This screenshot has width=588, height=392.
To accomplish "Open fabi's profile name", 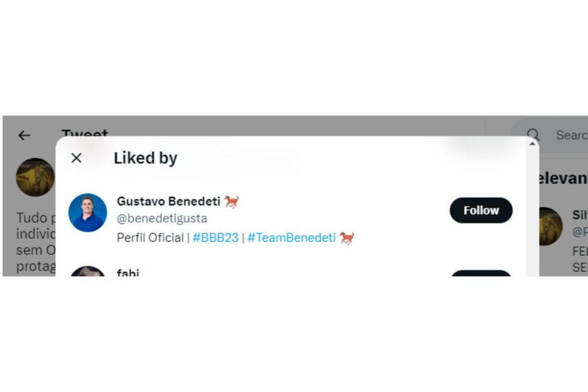I will point(128,273).
